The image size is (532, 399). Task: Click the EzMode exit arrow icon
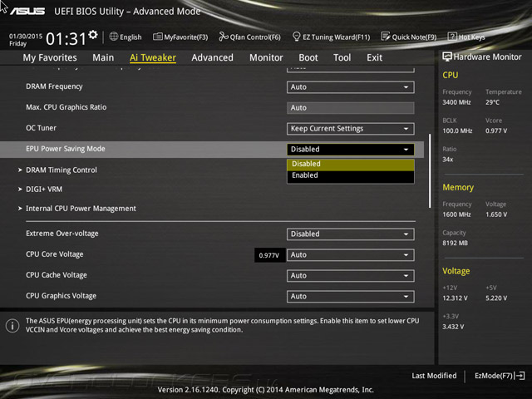tap(520, 376)
